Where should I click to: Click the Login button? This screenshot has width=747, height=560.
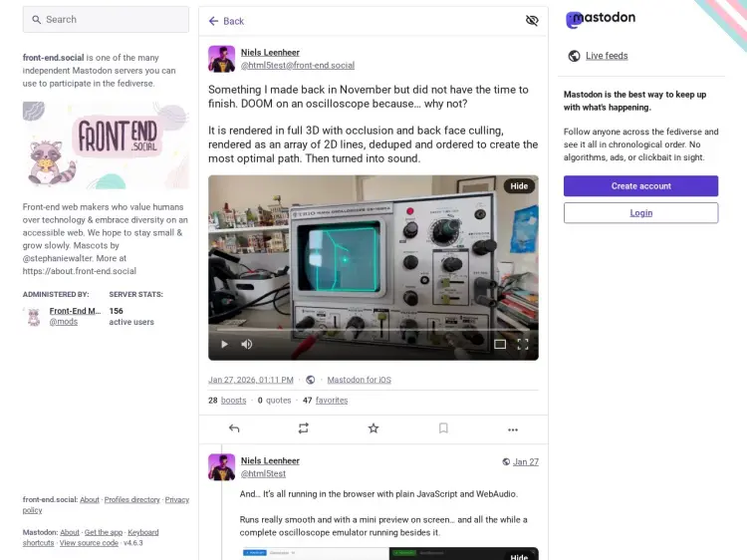[640, 213]
